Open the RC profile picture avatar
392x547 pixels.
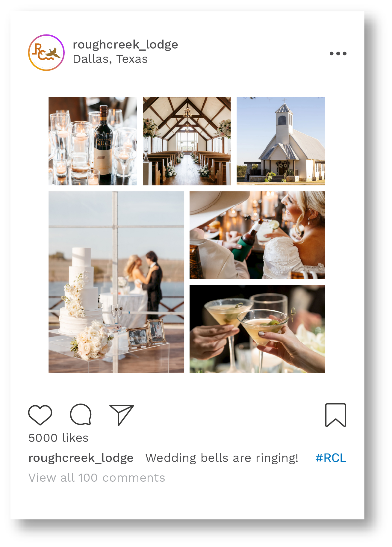pyautogui.click(x=46, y=53)
